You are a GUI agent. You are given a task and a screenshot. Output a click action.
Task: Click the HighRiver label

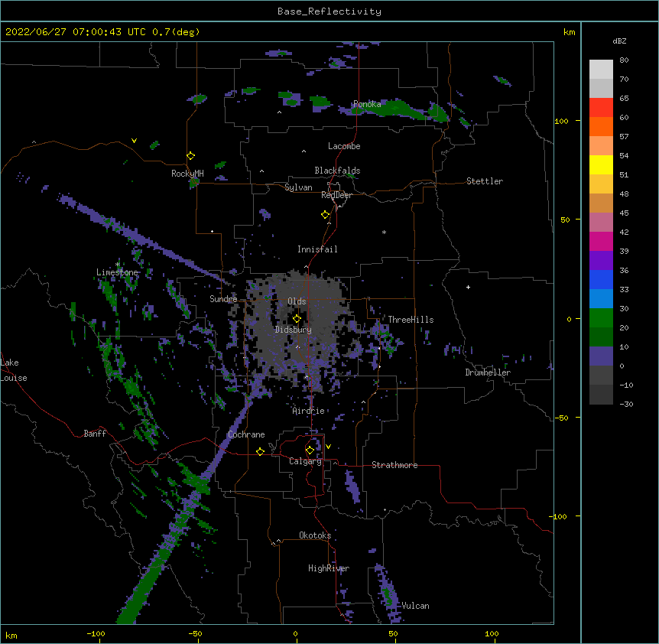329,568
